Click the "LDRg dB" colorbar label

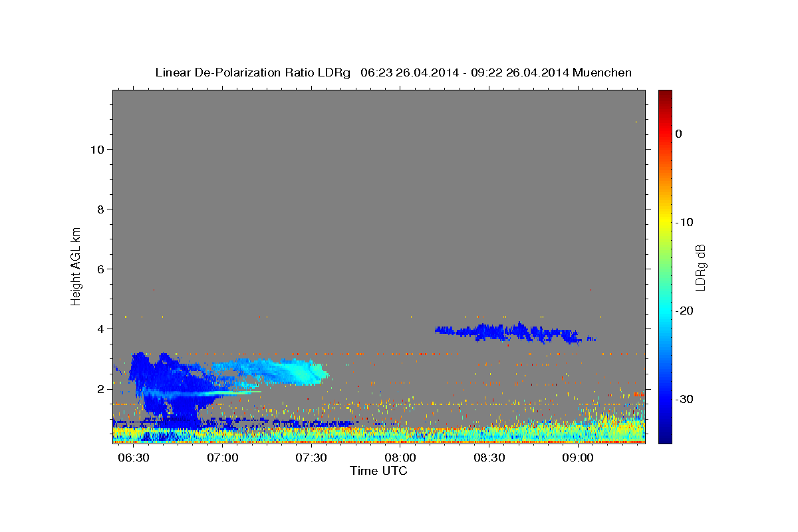700,267
